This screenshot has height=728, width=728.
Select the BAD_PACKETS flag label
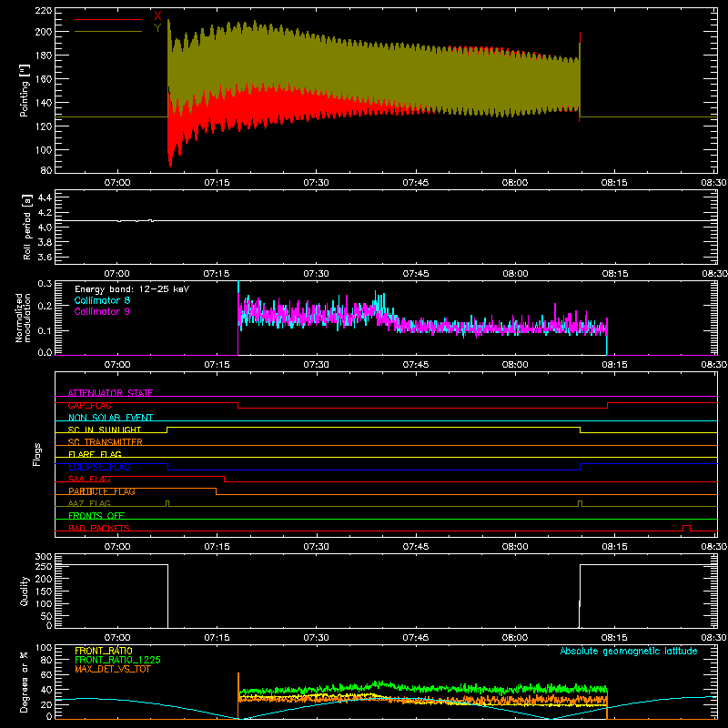tap(99, 528)
